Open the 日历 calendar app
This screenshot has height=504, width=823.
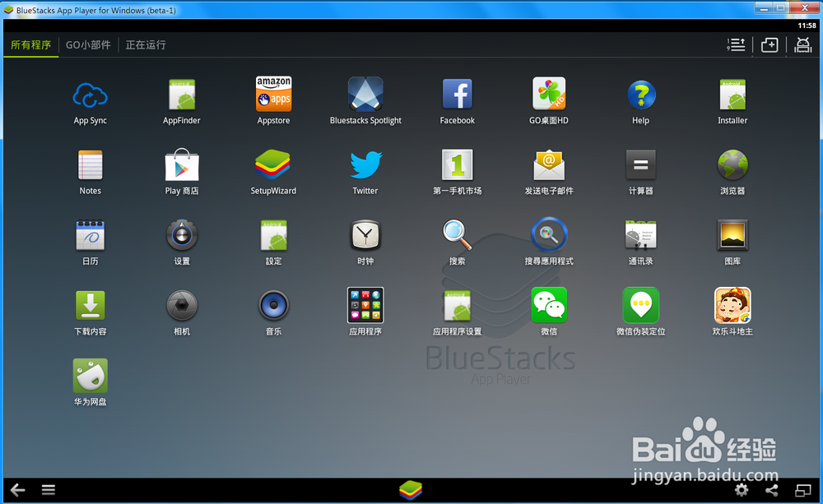point(91,235)
